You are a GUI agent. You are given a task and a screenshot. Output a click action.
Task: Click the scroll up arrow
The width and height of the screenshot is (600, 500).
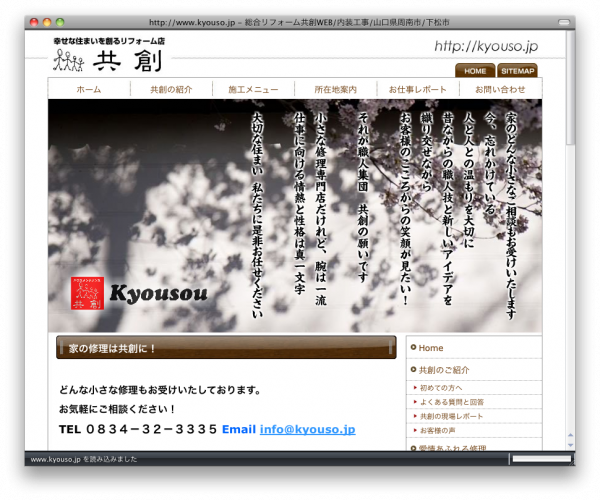[x=570, y=435]
